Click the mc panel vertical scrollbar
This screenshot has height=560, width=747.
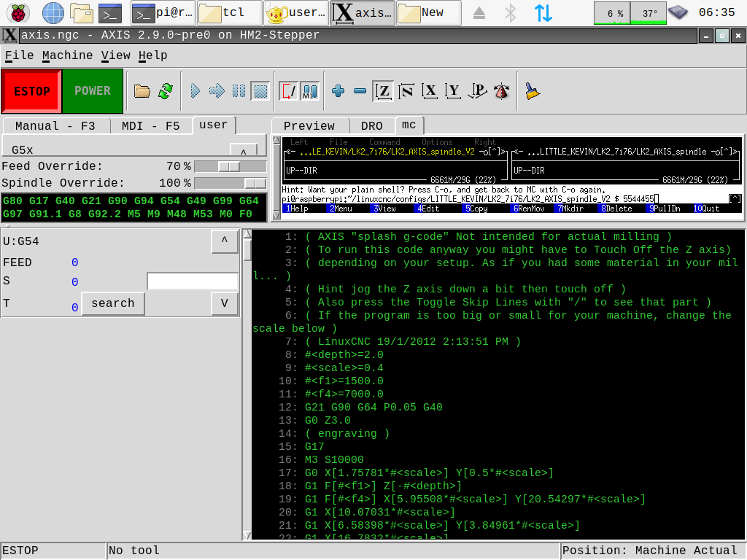[x=276, y=178]
